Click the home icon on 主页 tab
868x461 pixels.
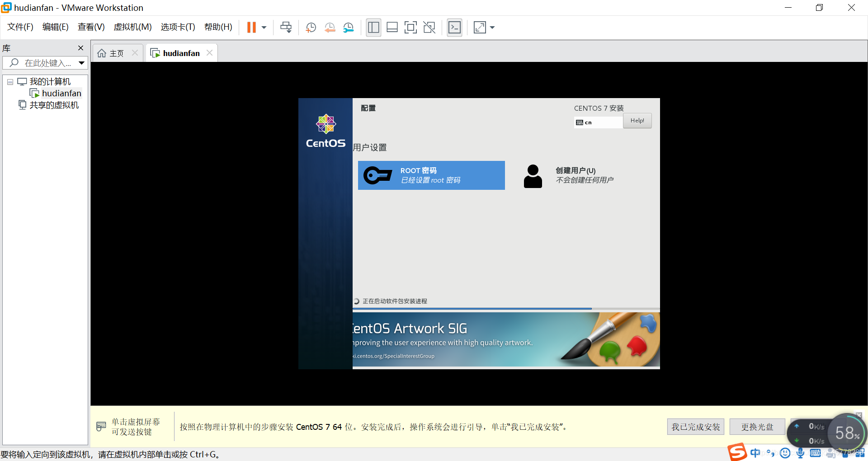tap(102, 53)
